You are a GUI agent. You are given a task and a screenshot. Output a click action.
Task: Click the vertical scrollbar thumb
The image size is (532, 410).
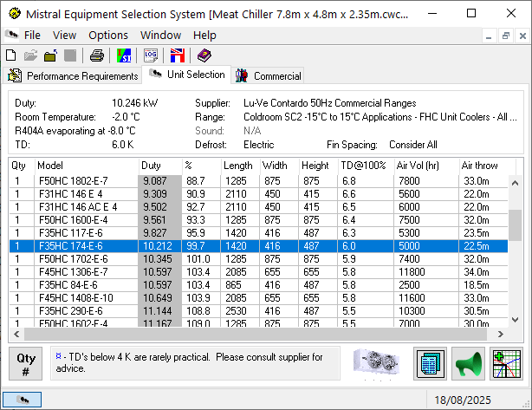pyautogui.click(x=515, y=225)
